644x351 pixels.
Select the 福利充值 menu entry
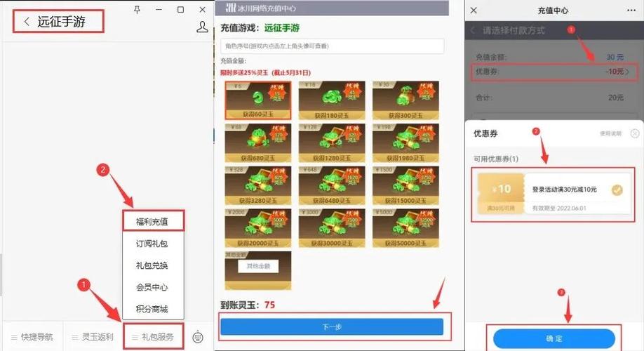tap(153, 222)
